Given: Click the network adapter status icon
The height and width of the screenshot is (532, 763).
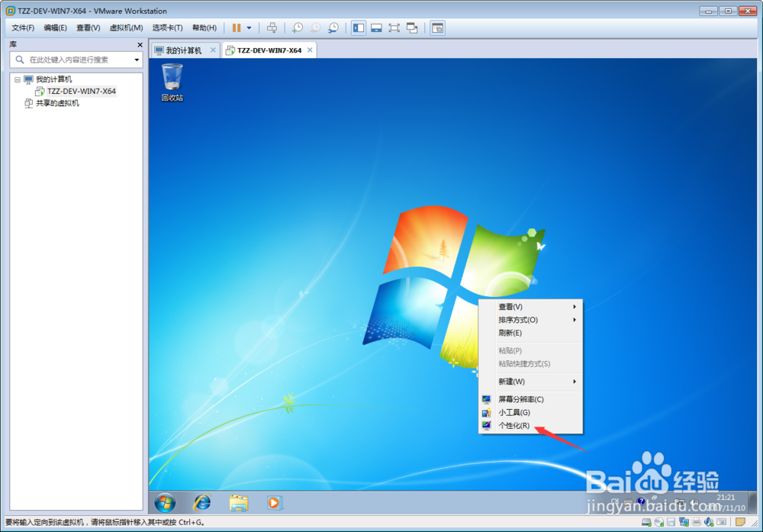Looking at the screenshot, I should (x=684, y=522).
